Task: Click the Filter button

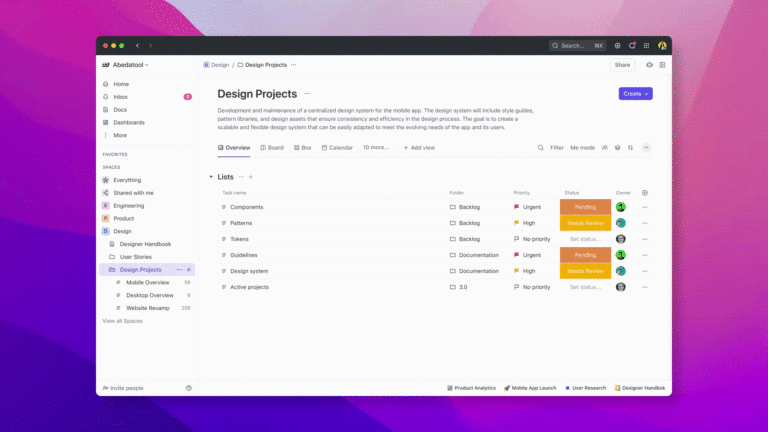Action: point(557,147)
